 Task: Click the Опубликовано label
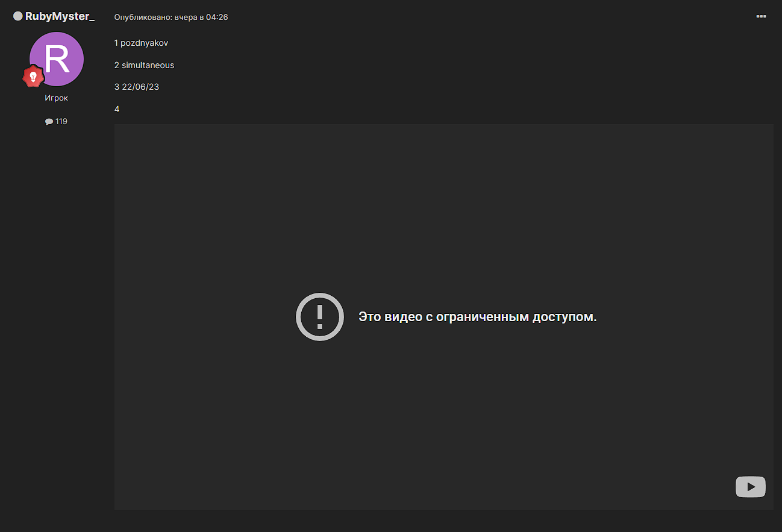pos(142,17)
